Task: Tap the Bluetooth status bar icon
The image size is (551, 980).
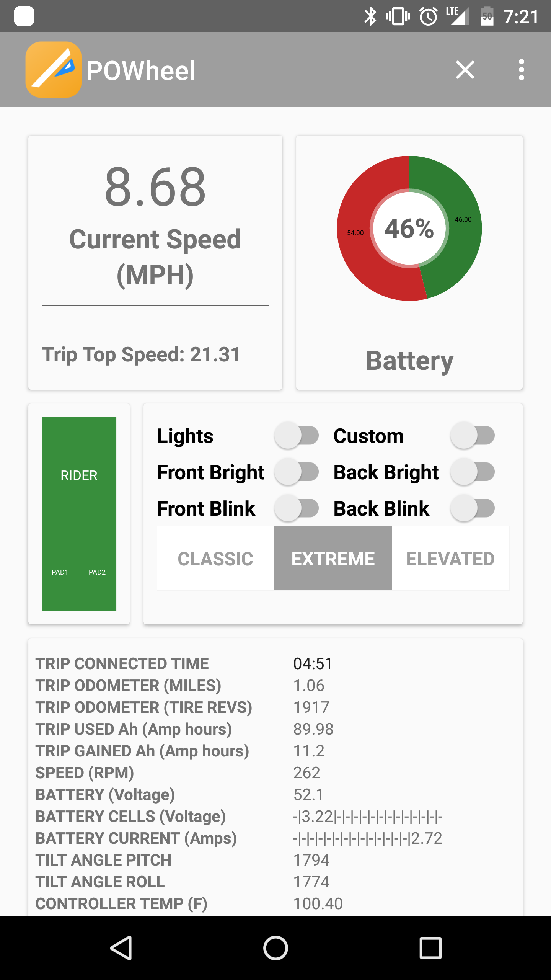Action: 370,17
